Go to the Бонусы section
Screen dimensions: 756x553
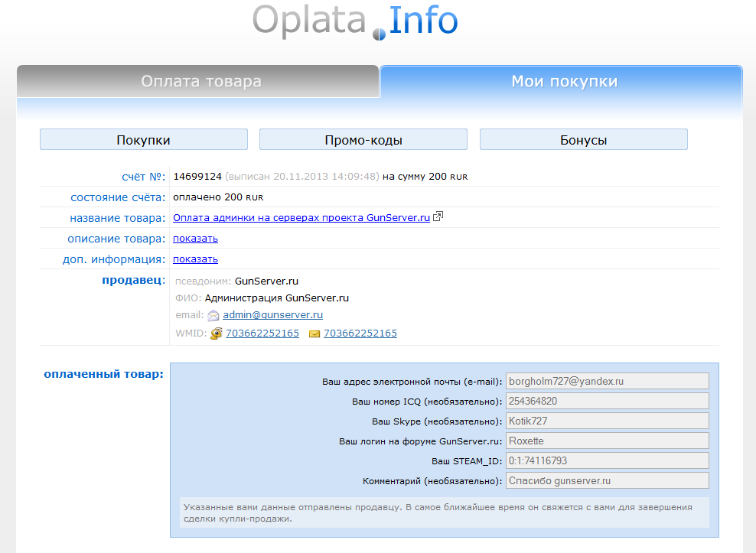pyautogui.click(x=583, y=140)
